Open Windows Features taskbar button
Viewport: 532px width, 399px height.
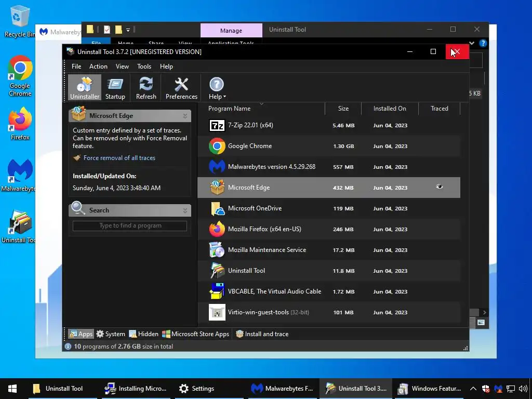click(430, 389)
